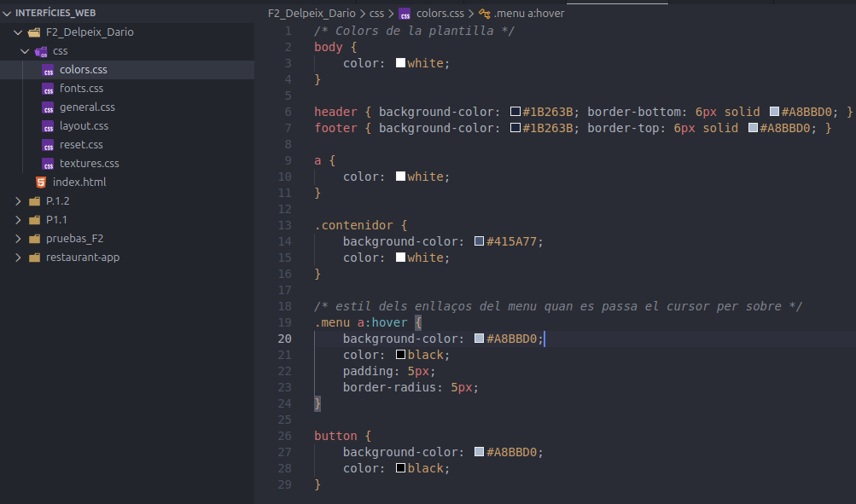
Task: Open reset.css in the explorer
Action: (81, 145)
